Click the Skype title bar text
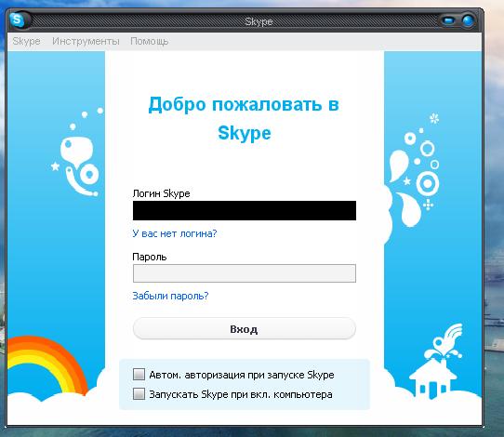504x437 pixels. (259, 21)
